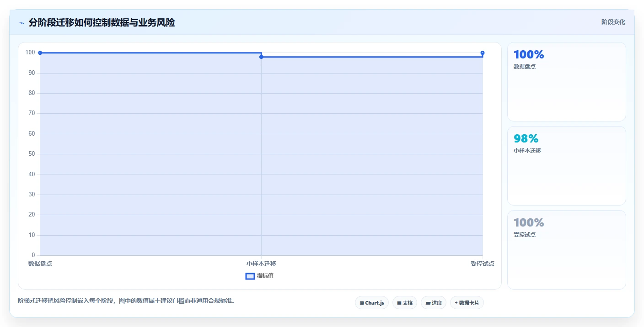Select the blue 100% value above 数据盘点

pyautogui.click(x=529, y=55)
